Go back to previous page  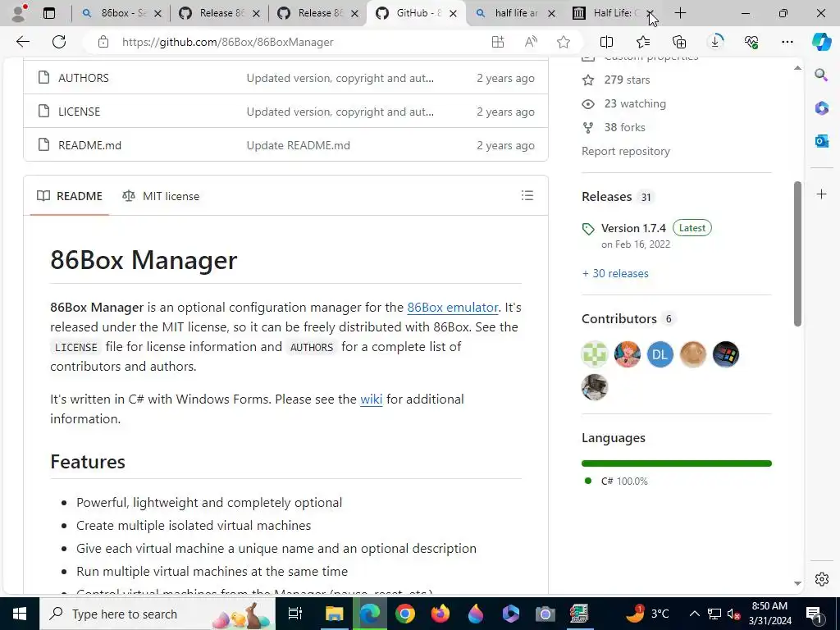[x=22, y=42]
